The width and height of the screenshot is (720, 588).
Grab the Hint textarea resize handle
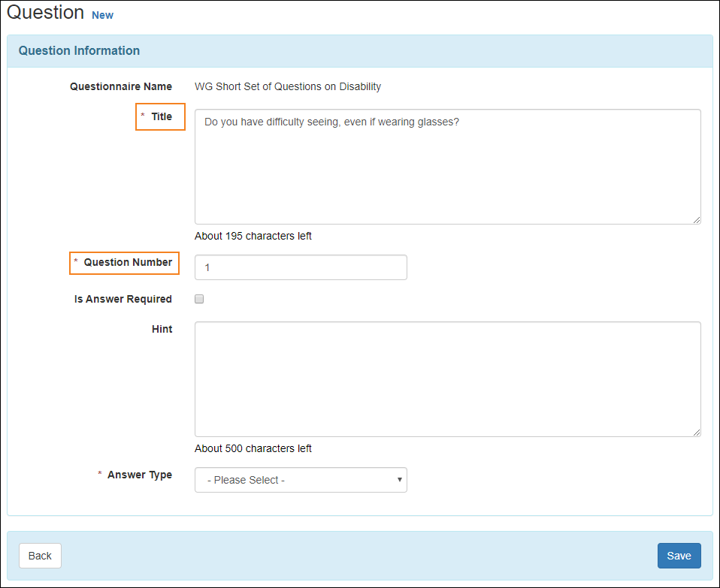(697, 433)
